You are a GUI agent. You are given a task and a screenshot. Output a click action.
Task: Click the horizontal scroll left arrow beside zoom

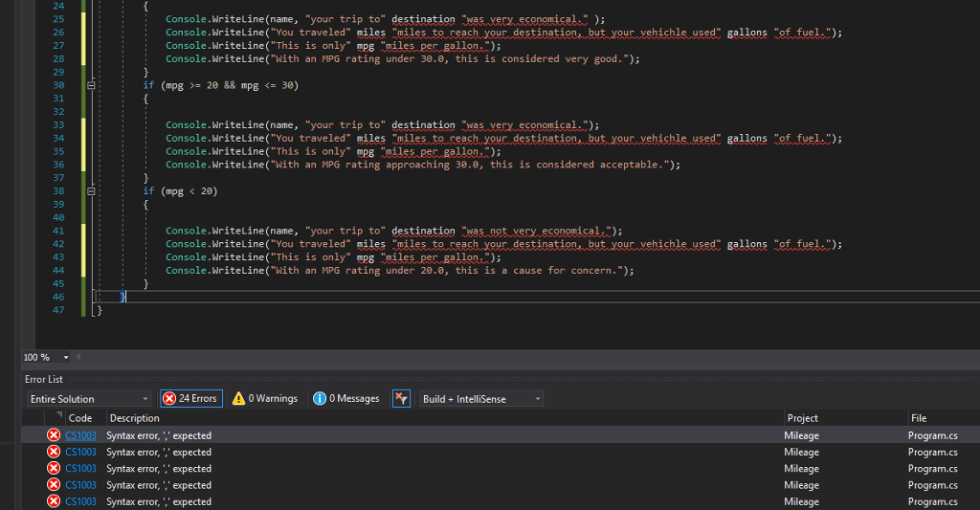(78, 358)
